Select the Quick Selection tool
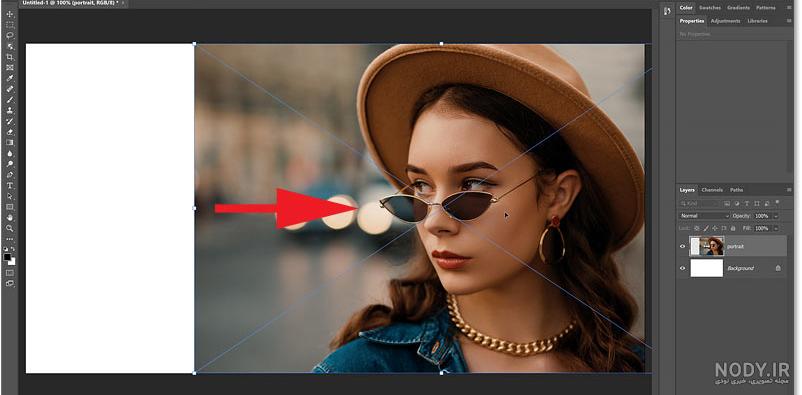The image size is (802, 395). (10, 46)
